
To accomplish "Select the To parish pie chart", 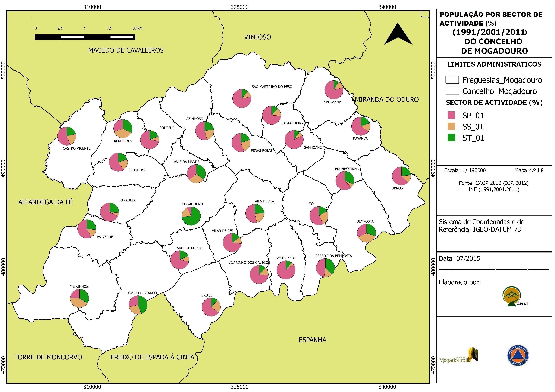I will (x=319, y=216).
